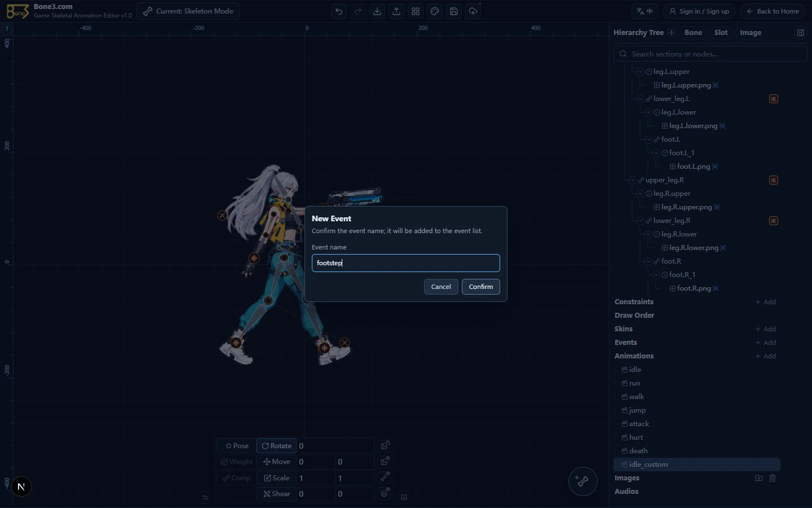
Task: Click the add bone floating button
Action: tap(582, 481)
